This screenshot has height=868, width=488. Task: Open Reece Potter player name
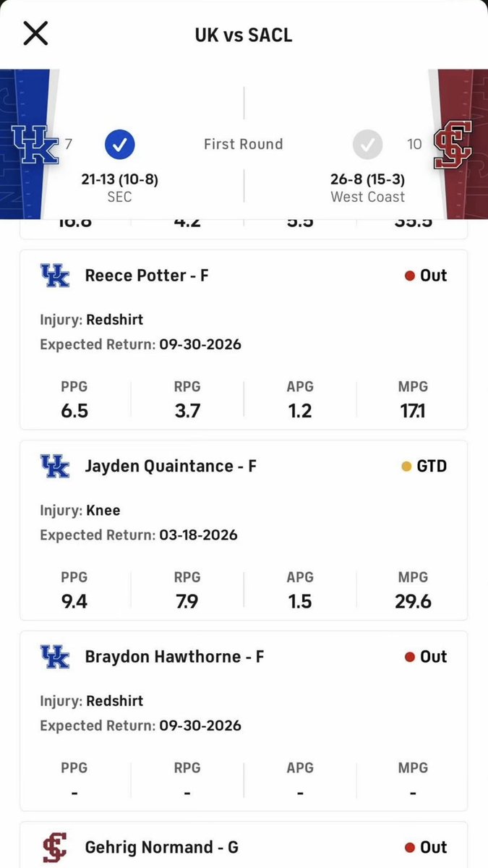pos(147,276)
